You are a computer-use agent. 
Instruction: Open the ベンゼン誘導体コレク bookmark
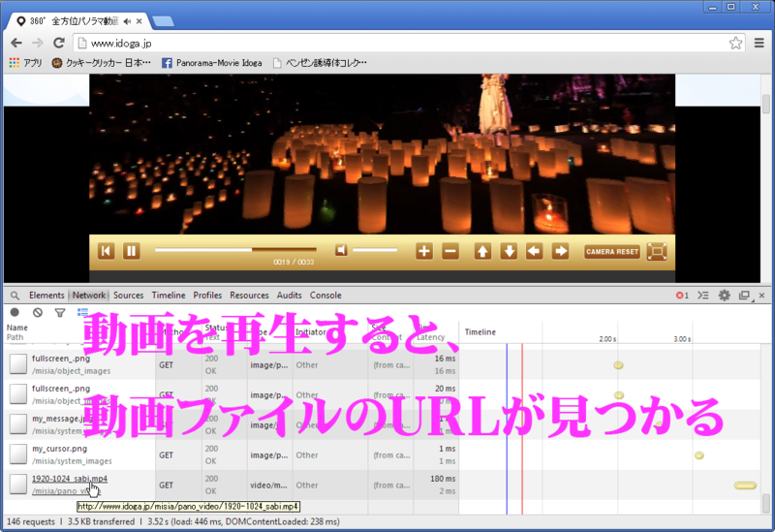tap(320, 63)
